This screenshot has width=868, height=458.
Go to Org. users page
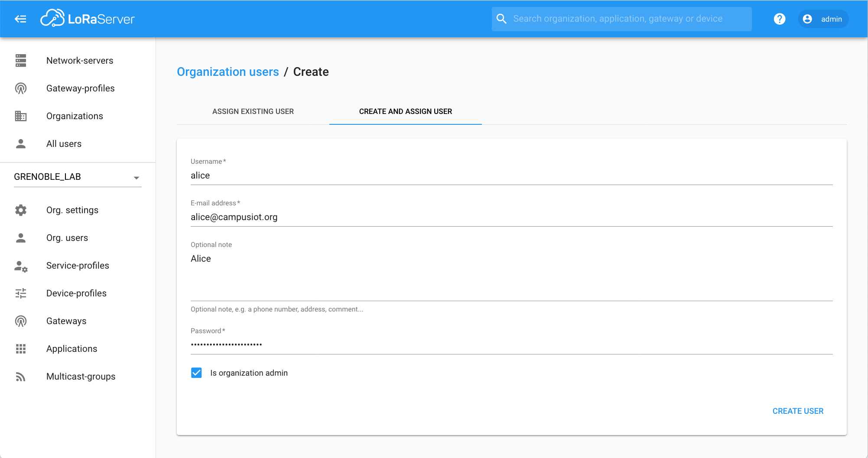pos(78,238)
